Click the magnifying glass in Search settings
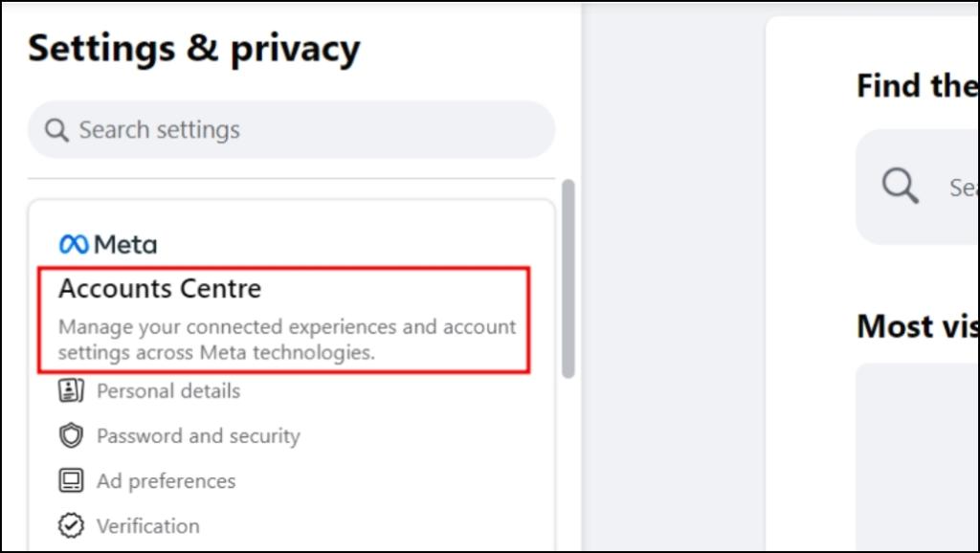Image resolution: width=980 pixels, height=553 pixels. pyautogui.click(x=57, y=129)
